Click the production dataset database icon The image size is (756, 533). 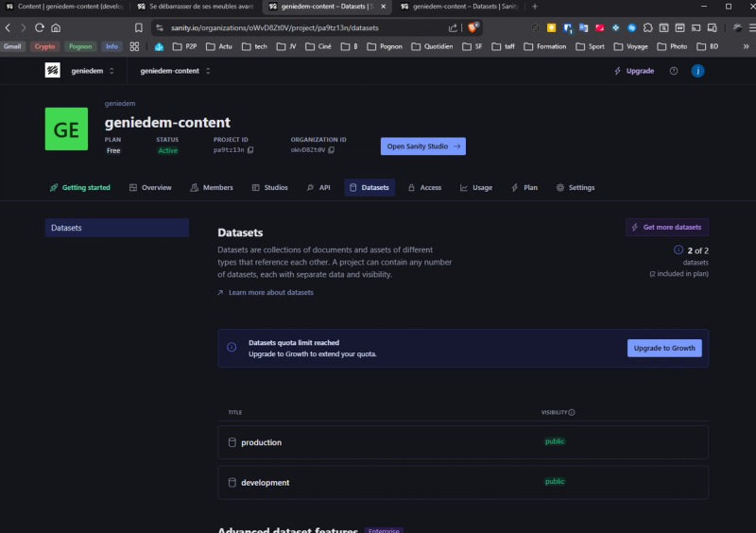click(232, 442)
